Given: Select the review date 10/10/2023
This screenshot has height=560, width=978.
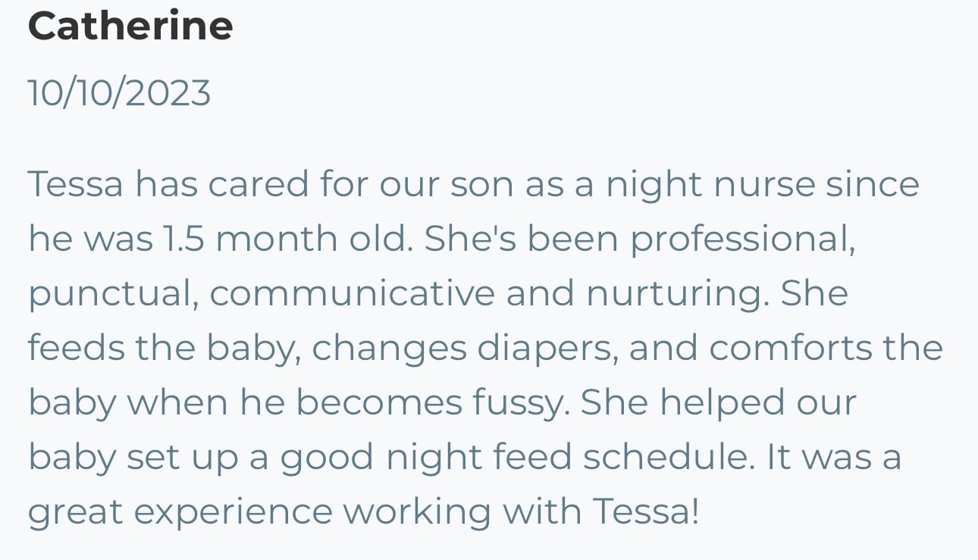Looking at the screenshot, I should click(119, 93).
